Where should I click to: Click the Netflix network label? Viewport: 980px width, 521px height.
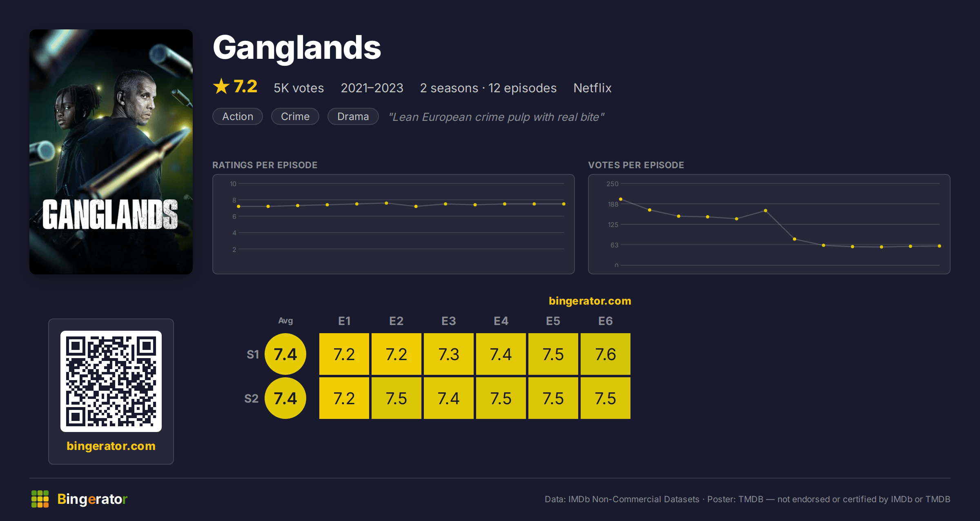tap(592, 88)
